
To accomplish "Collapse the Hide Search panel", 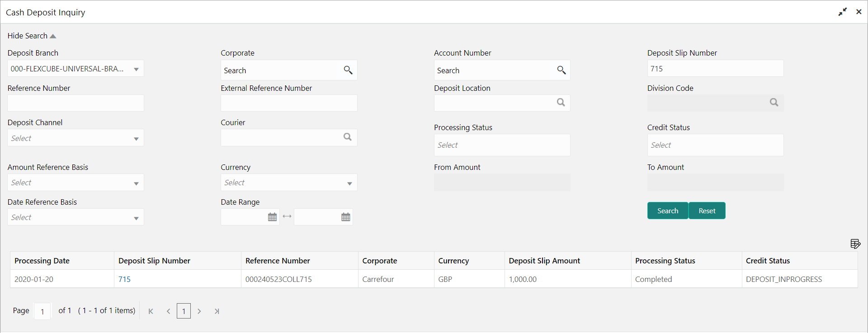I will coord(32,36).
